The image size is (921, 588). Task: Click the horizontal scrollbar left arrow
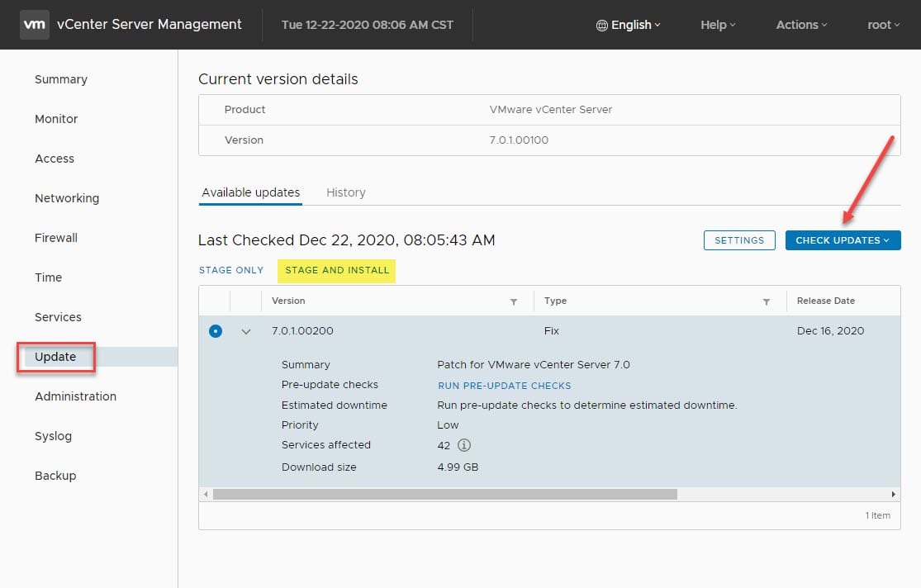(x=205, y=494)
